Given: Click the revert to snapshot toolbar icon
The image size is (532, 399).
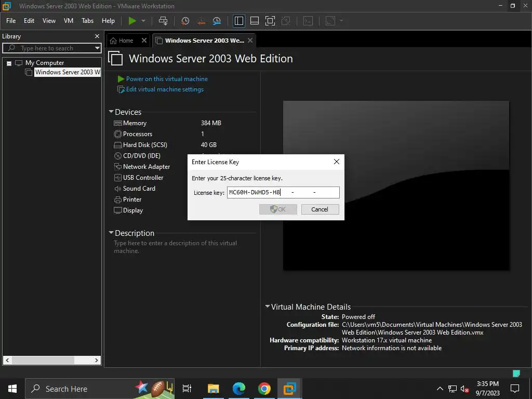Looking at the screenshot, I should click(x=201, y=21).
